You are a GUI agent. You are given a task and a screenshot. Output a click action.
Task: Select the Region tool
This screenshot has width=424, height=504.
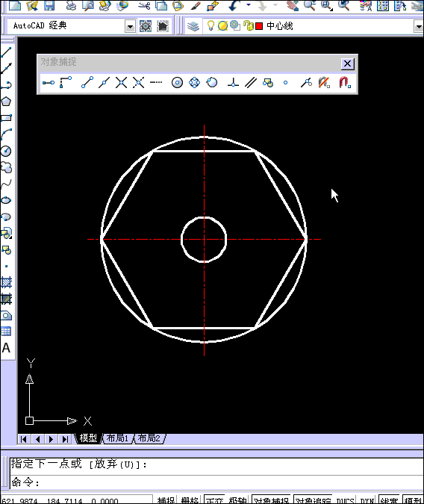tap(6, 316)
